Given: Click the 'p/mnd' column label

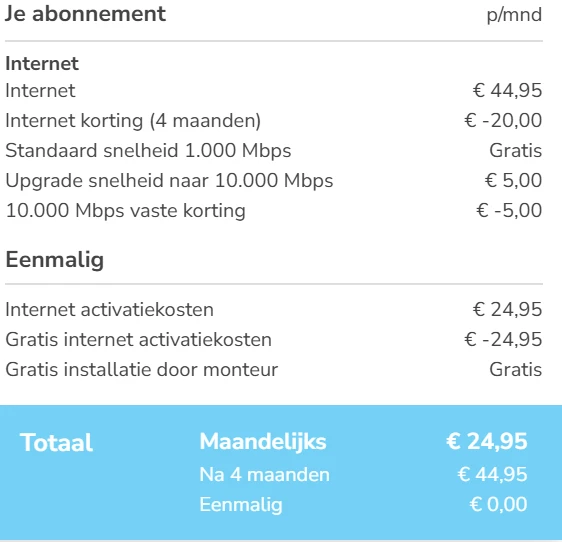Looking at the screenshot, I should (x=514, y=15).
